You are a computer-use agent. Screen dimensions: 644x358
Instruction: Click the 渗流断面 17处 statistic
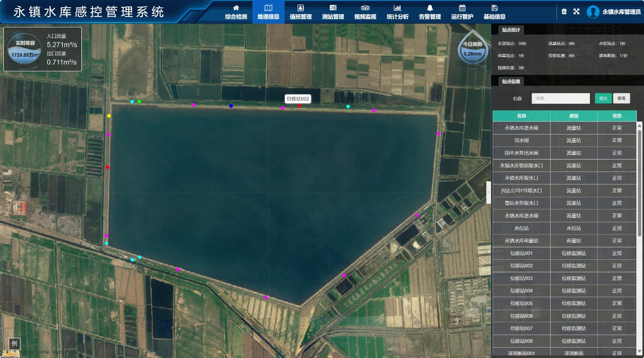(613, 56)
